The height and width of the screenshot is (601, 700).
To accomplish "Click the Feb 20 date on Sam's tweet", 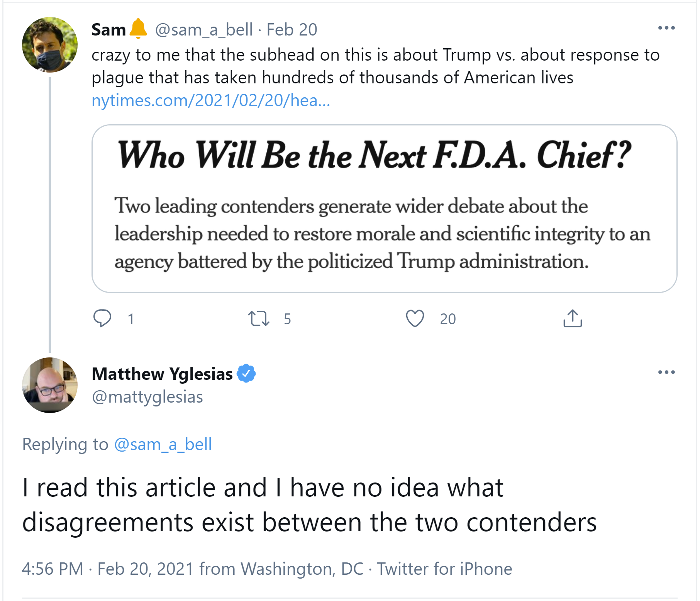I will point(292,29).
